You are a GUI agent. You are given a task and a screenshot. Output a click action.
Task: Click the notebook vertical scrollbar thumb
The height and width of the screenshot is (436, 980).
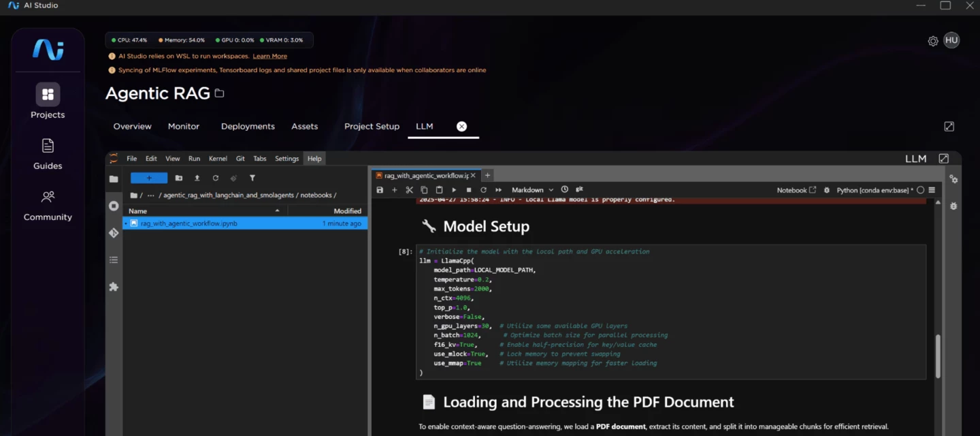(938, 356)
